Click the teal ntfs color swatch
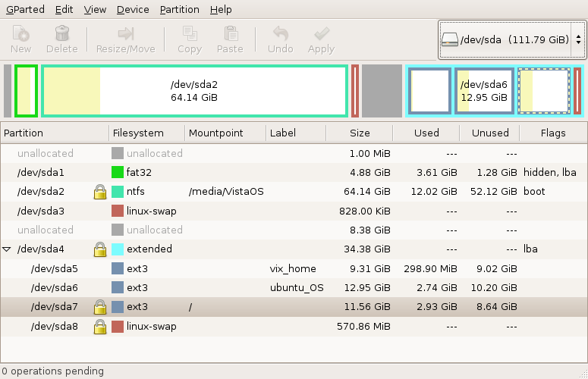The image size is (588, 379). pos(118,192)
